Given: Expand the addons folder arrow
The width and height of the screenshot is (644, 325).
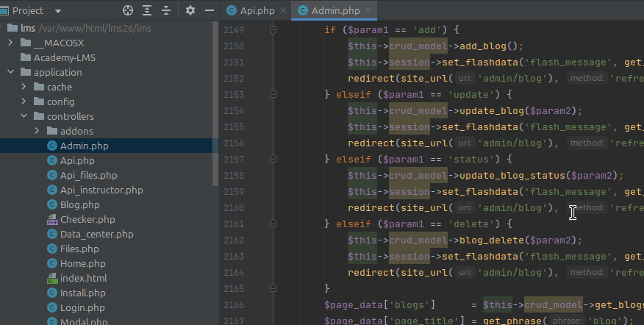Looking at the screenshot, I should (37, 131).
